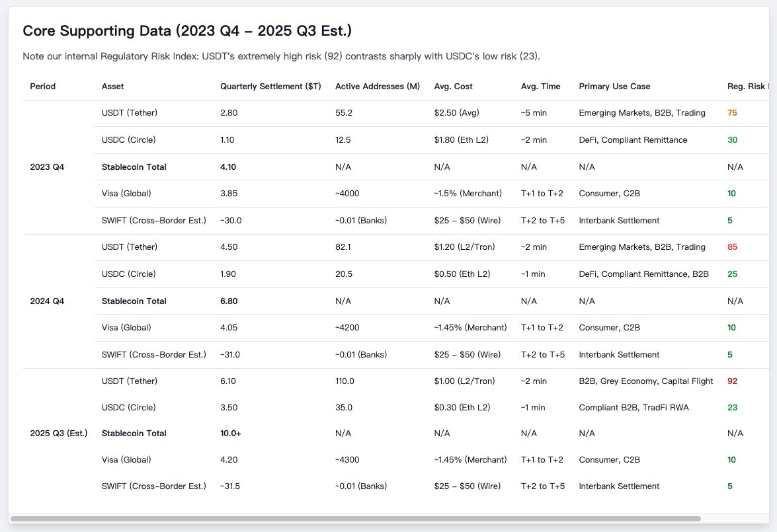Click the '2023 Q4' period cell

click(x=47, y=167)
